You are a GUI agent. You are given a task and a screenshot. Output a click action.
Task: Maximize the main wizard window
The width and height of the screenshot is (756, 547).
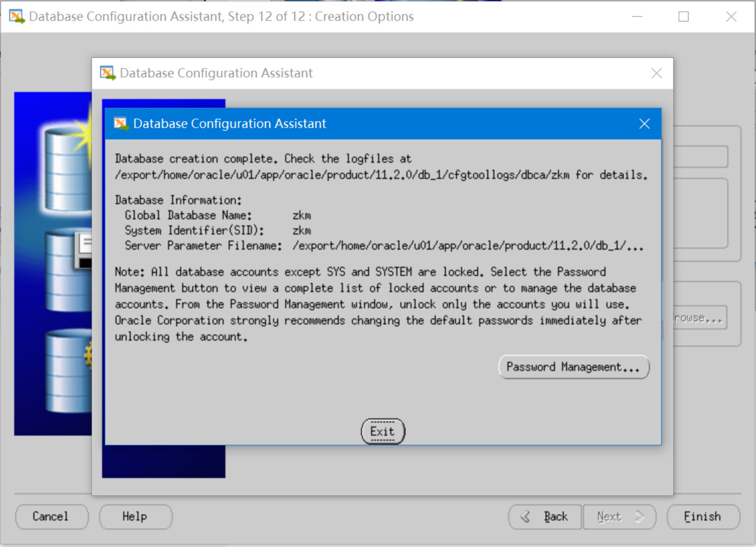point(684,17)
